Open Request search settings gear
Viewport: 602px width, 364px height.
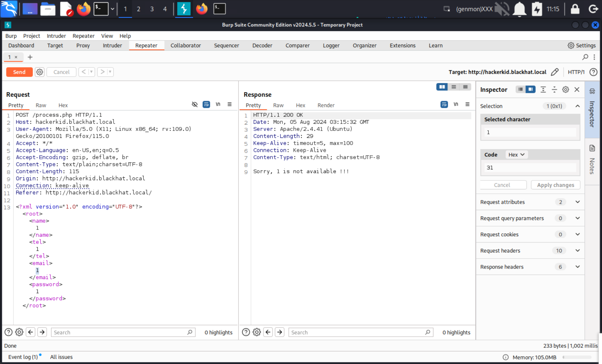(x=19, y=332)
